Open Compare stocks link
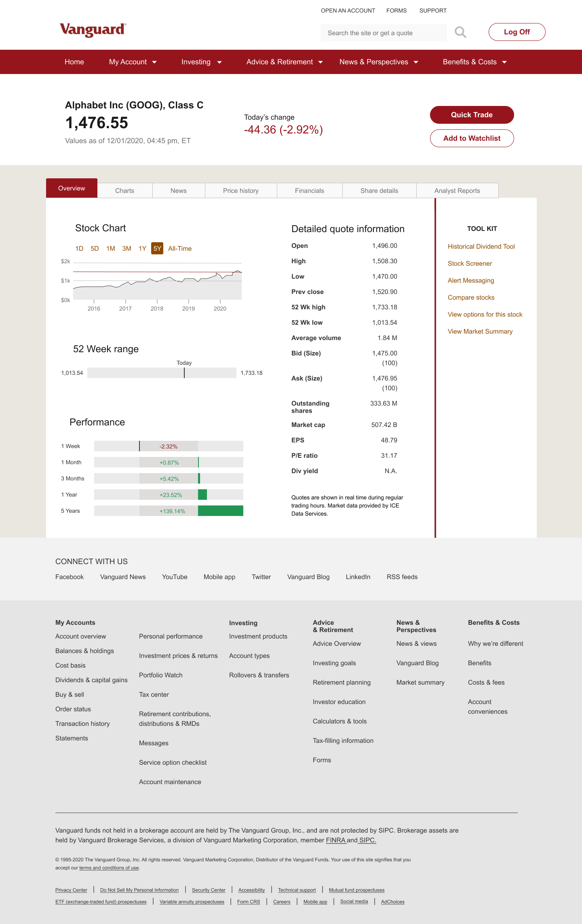This screenshot has width=582, height=924. [471, 297]
